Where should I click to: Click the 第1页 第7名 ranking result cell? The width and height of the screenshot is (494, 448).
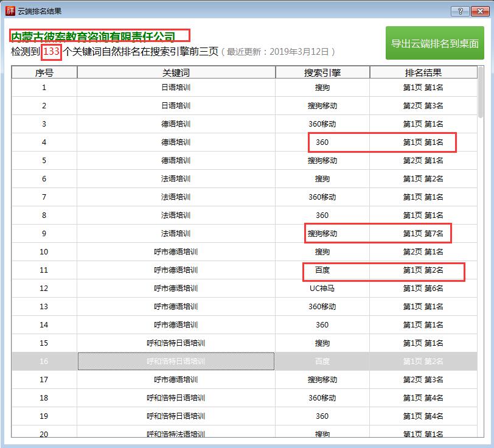pos(425,234)
